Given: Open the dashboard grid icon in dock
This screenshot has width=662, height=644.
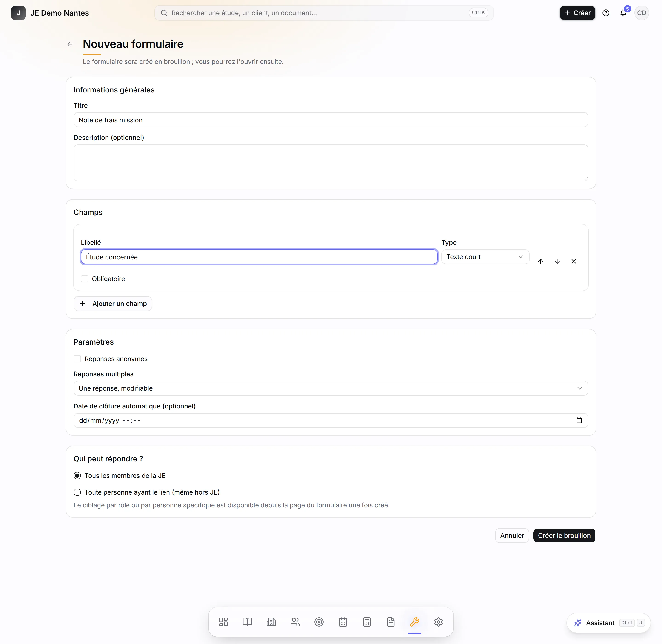Looking at the screenshot, I should click(223, 622).
